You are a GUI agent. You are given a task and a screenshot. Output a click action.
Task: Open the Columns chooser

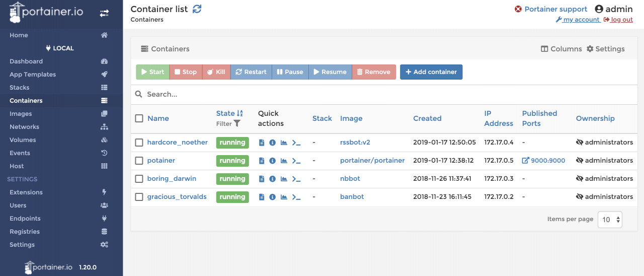[x=561, y=49]
